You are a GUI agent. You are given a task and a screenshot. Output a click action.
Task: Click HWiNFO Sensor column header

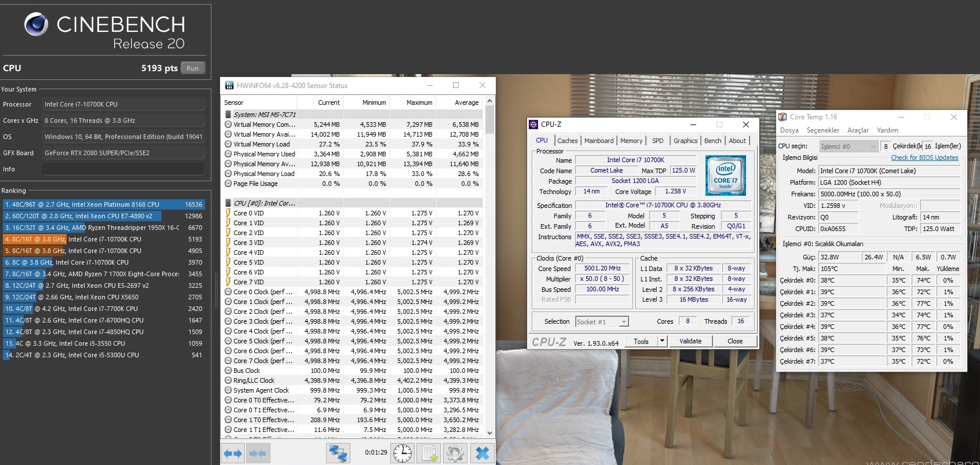tap(259, 102)
